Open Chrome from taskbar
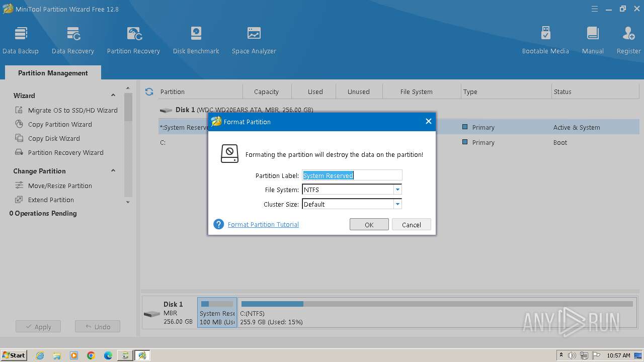The width and height of the screenshot is (644, 362). [91, 355]
